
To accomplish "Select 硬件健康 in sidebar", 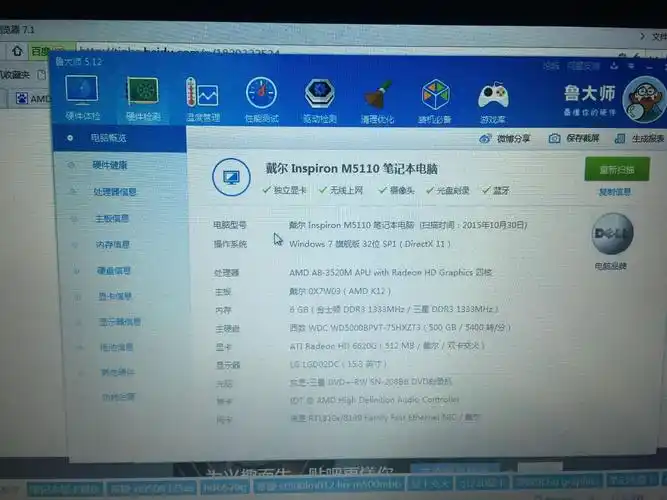I will tap(110, 165).
